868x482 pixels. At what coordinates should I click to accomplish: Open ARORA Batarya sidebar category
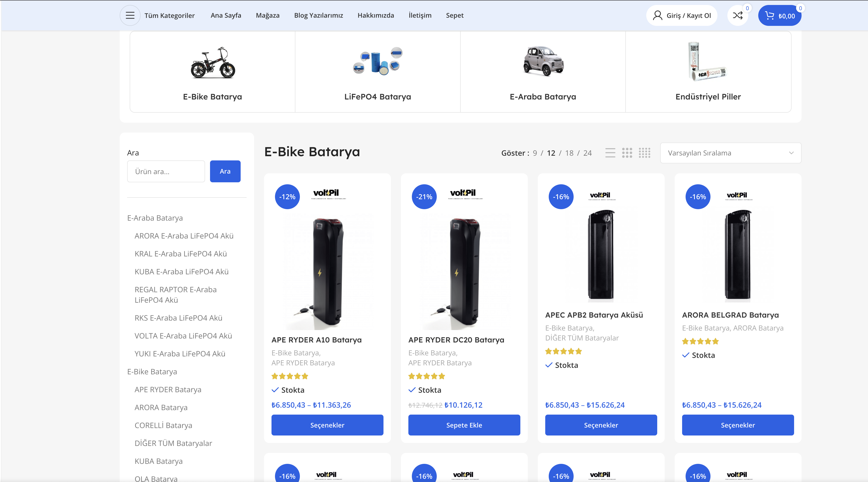pos(161,407)
